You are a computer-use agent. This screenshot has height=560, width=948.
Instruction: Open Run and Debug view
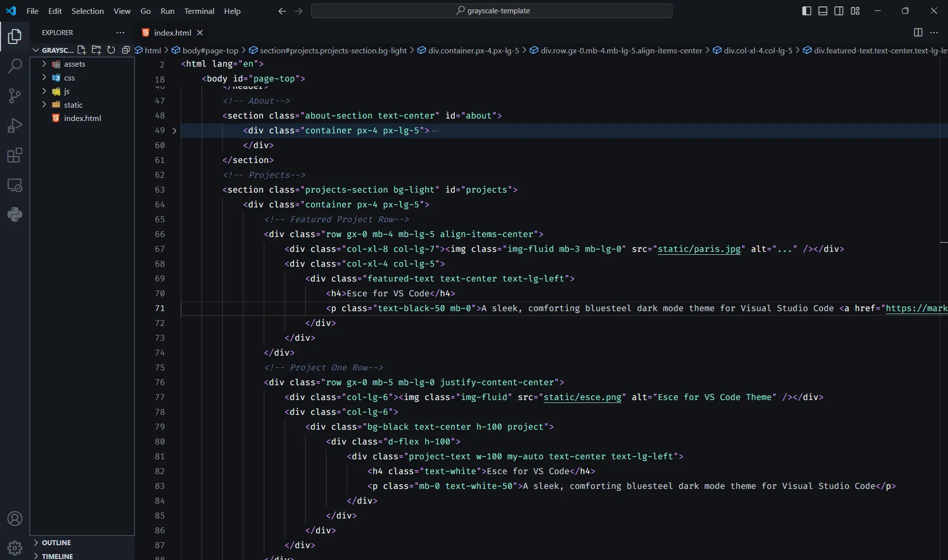(15, 125)
